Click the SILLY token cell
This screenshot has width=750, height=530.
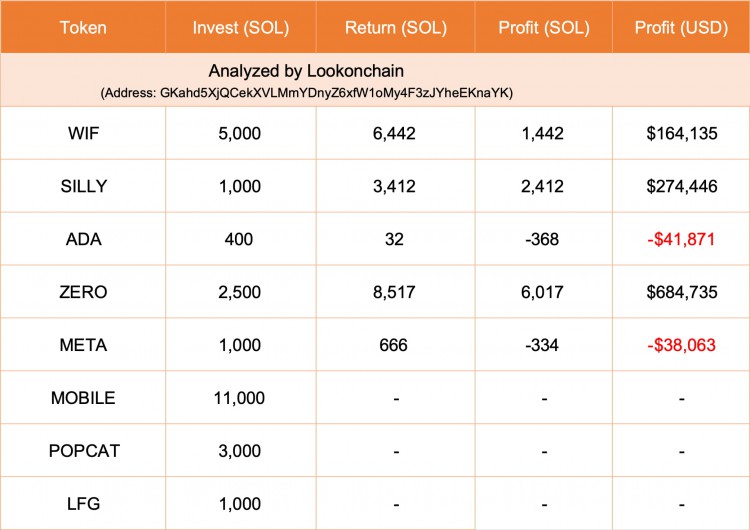(84, 186)
